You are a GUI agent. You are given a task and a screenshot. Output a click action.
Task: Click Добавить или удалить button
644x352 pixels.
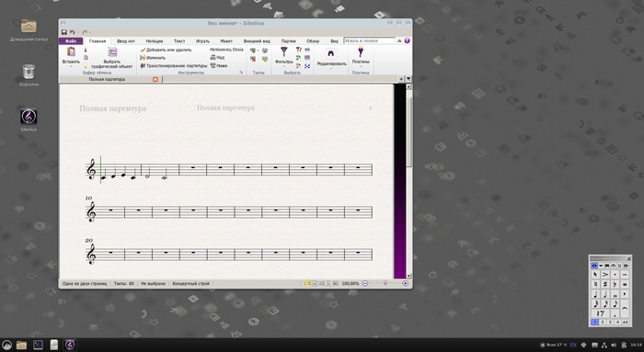(x=166, y=50)
